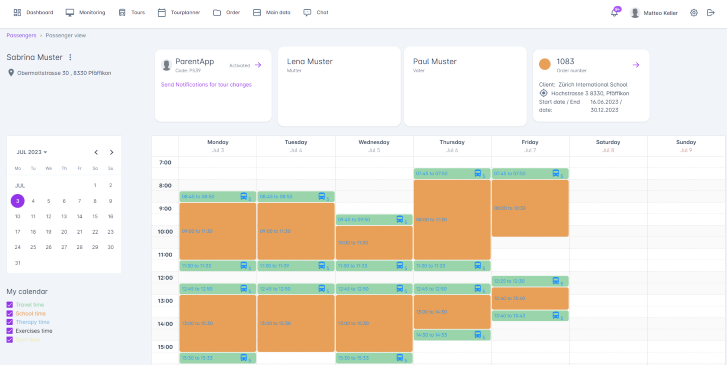The width and height of the screenshot is (727, 365).
Task: Toggle the Exercises time checkbox
Action: [x=10, y=331]
